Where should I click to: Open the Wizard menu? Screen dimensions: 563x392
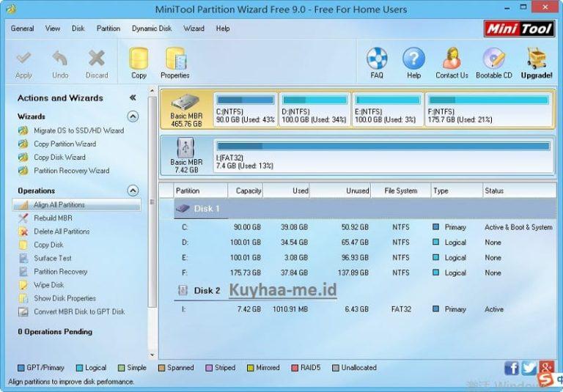[194, 29]
